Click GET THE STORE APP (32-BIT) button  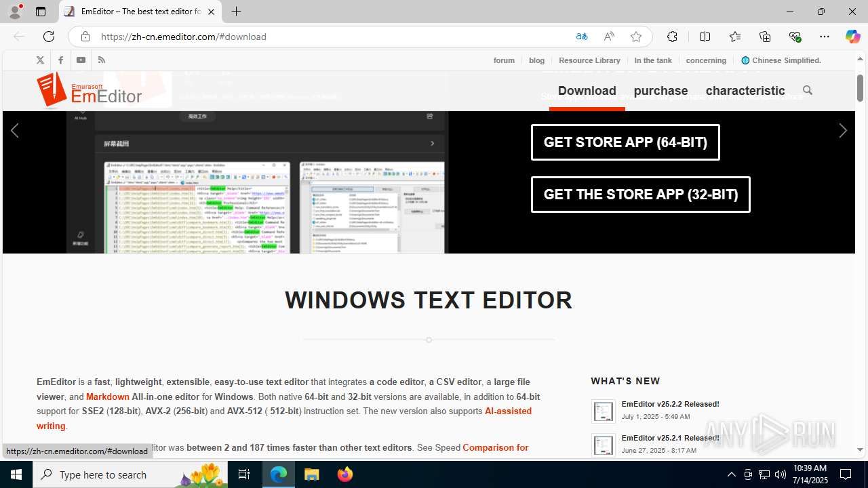641,195
